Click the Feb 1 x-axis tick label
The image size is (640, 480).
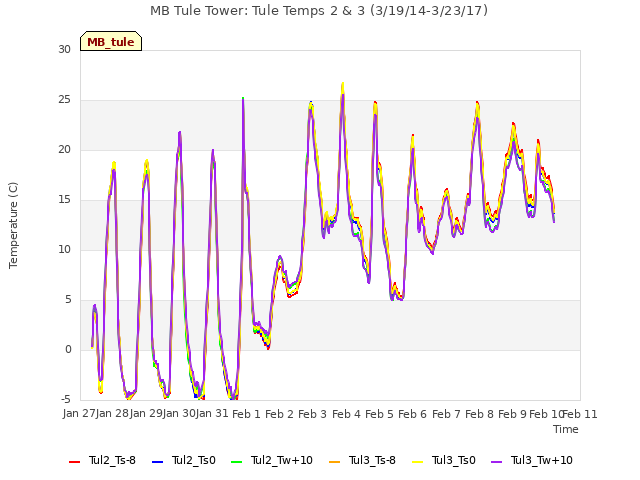[x=246, y=414]
